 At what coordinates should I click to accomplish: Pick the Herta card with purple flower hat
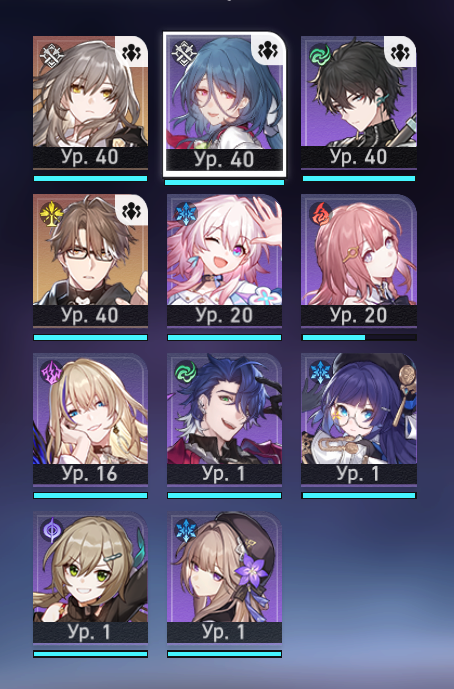click(x=224, y=567)
